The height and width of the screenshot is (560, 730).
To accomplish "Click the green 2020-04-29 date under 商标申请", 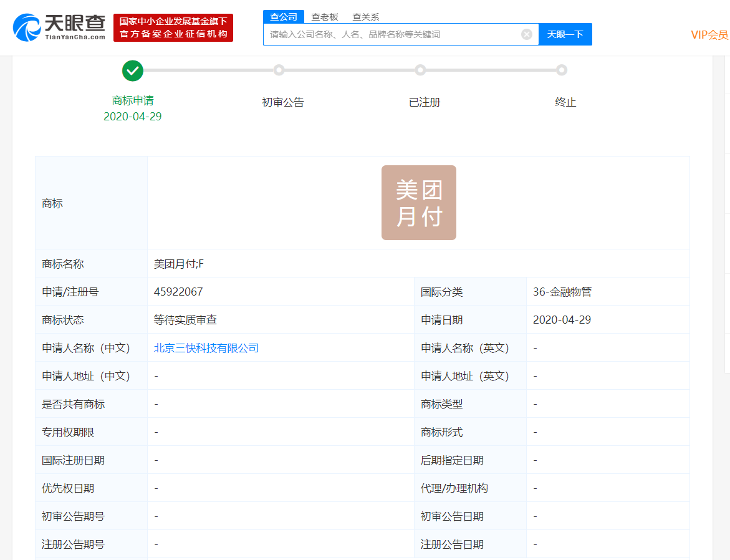I will [x=133, y=117].
